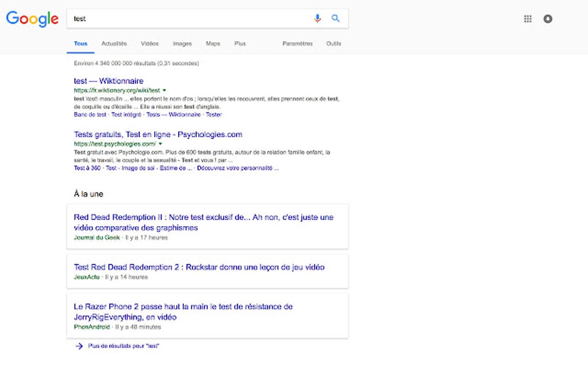Click the arrow beside Plus de résultats
The image size is (588, 368).
click(79, 346)
